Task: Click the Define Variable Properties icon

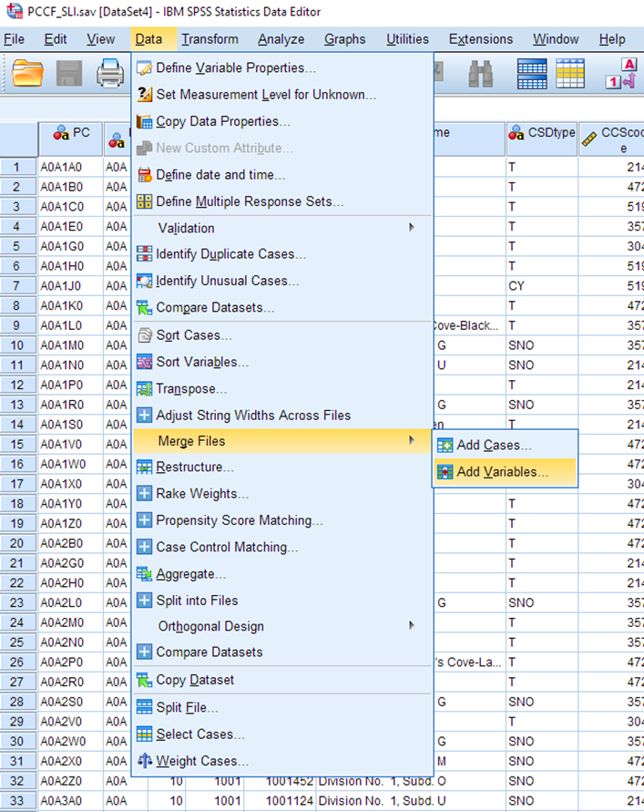Action: point(145,67)
